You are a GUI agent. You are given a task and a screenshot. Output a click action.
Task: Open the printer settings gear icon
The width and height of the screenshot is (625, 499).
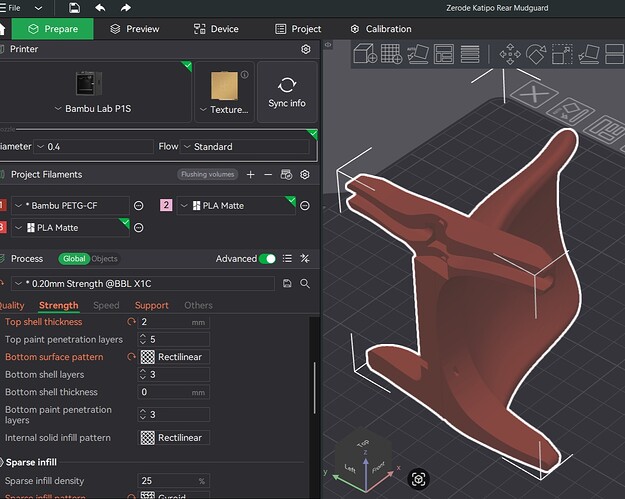point(306,49)
